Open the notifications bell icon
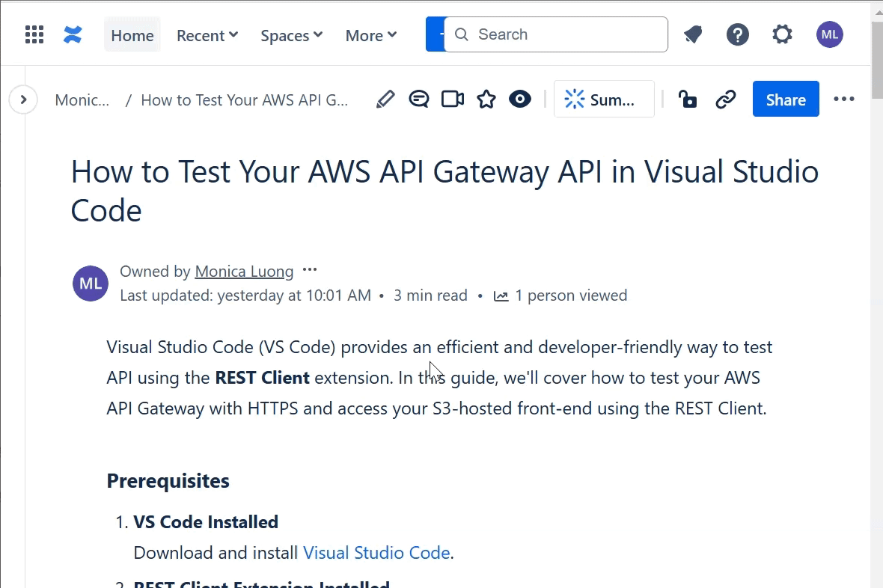The image size is (883, 588). pos(693,35)
